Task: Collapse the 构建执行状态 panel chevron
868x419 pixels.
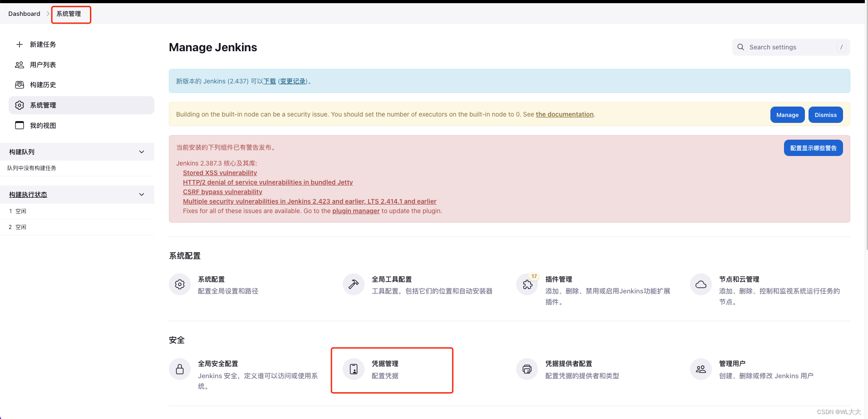Action: 142,195
